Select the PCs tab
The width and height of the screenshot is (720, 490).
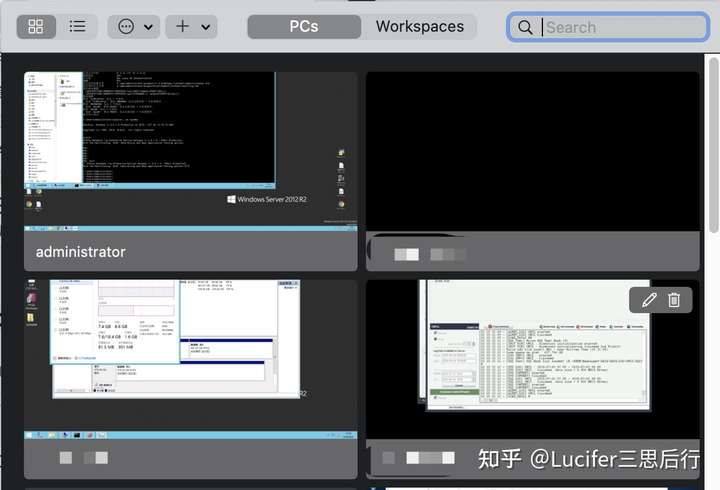click(x=304, y=27)
